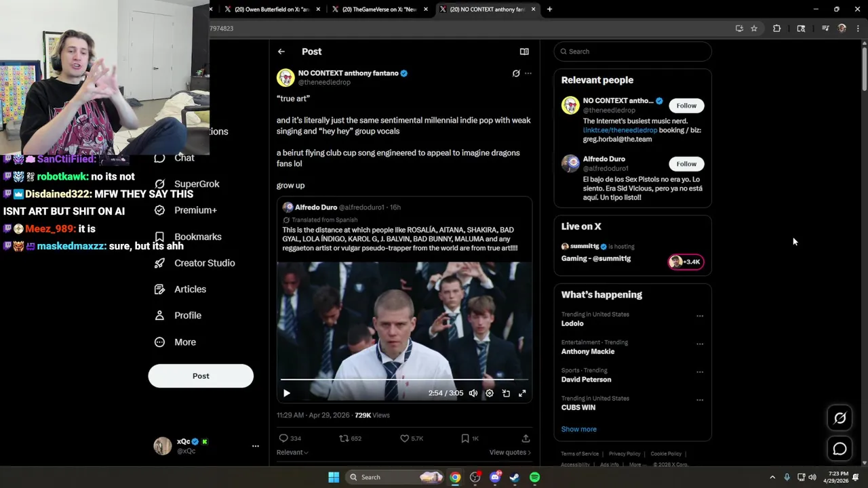This screenshot has height=488, width=868.
Task: Open Privacy Policy link
Action: [625, 454]
